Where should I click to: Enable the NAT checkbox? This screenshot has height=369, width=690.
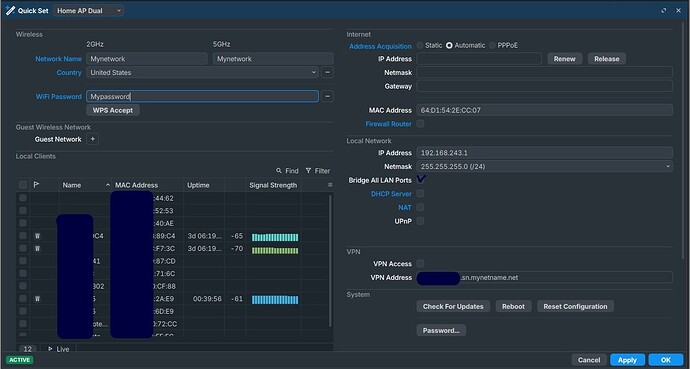420,207
